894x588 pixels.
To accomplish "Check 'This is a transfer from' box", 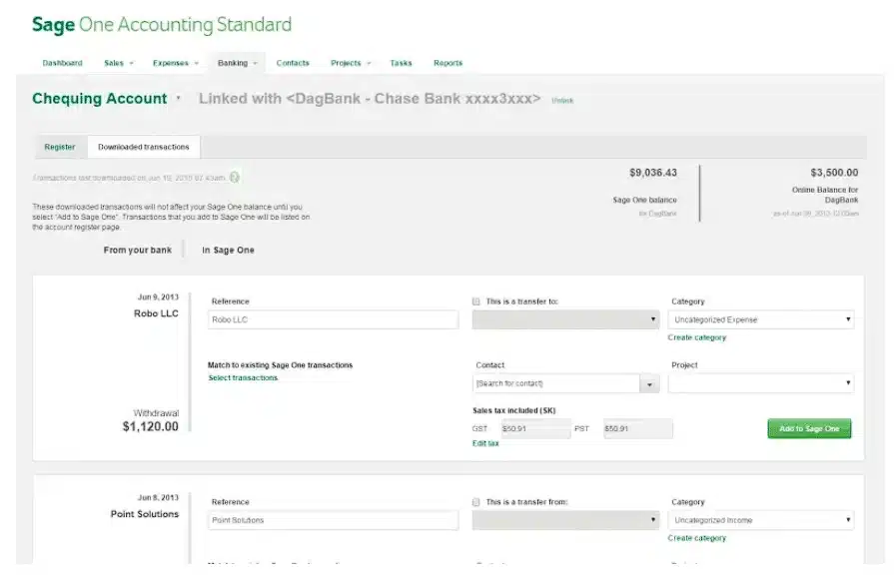I will click(x=476, y=502).
